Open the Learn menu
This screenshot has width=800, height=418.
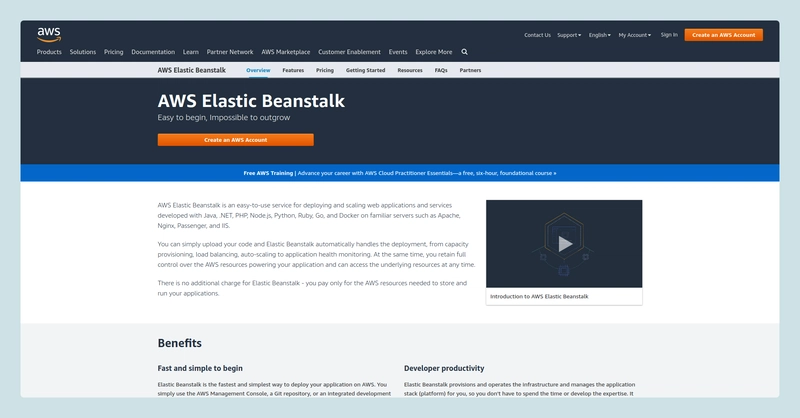191,52
